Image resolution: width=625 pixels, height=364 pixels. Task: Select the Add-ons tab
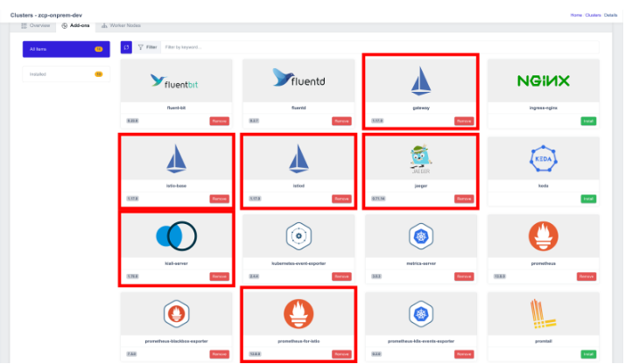pyautogui.click(x=76, y=25)
